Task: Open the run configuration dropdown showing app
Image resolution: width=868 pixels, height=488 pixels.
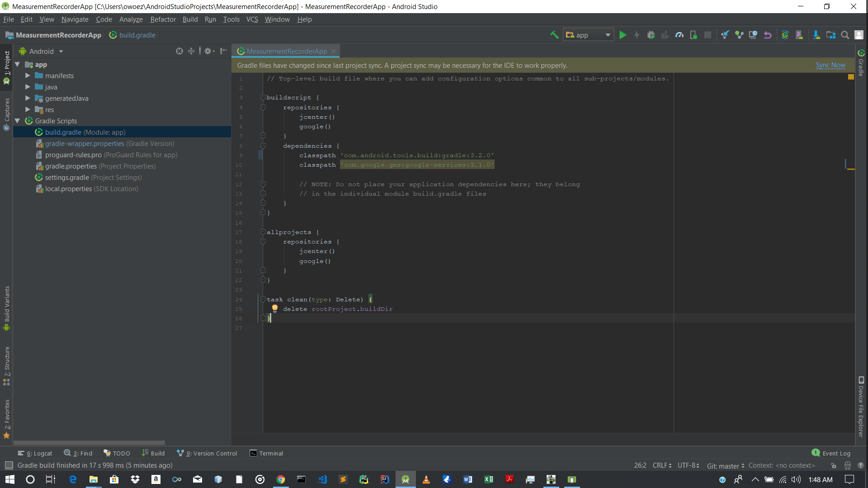Action: 588,35
